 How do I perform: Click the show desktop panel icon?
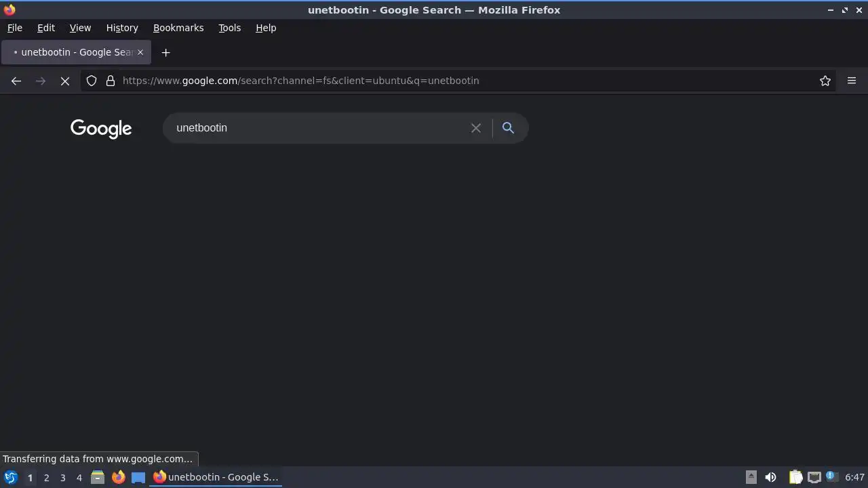pos(138,477)
